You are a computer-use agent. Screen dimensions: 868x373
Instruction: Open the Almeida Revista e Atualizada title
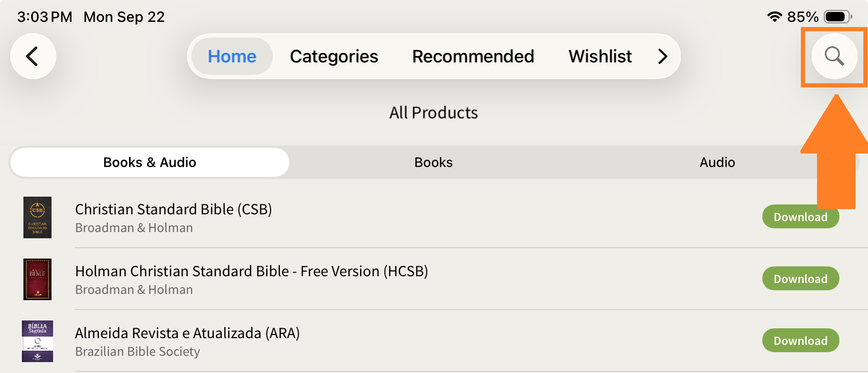tap(187, 333)
